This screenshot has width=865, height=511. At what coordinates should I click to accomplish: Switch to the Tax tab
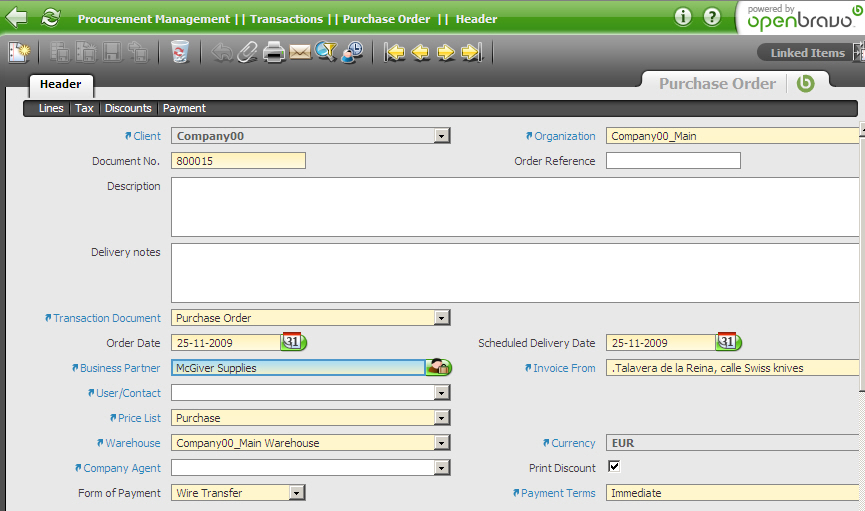point(84,108)
